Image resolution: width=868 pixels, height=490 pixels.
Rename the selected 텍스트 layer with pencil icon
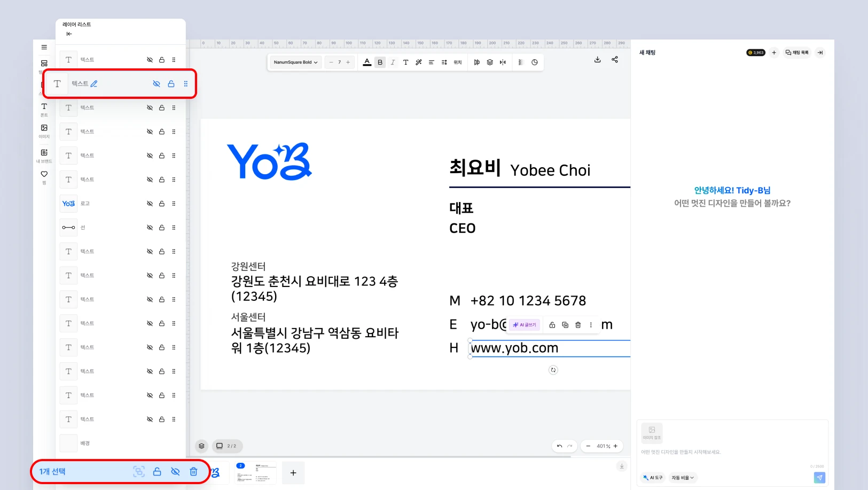[94, 84]
